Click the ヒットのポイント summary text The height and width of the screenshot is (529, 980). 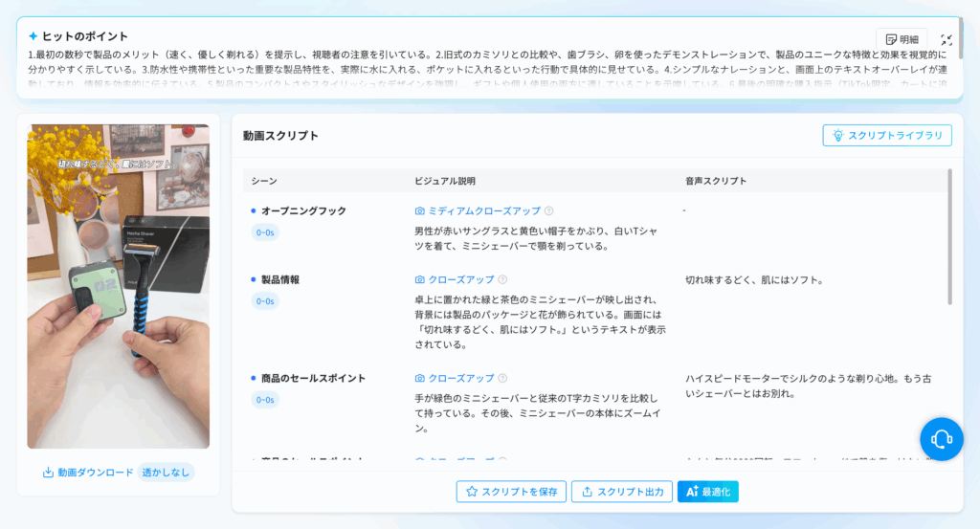pos(487,69)
